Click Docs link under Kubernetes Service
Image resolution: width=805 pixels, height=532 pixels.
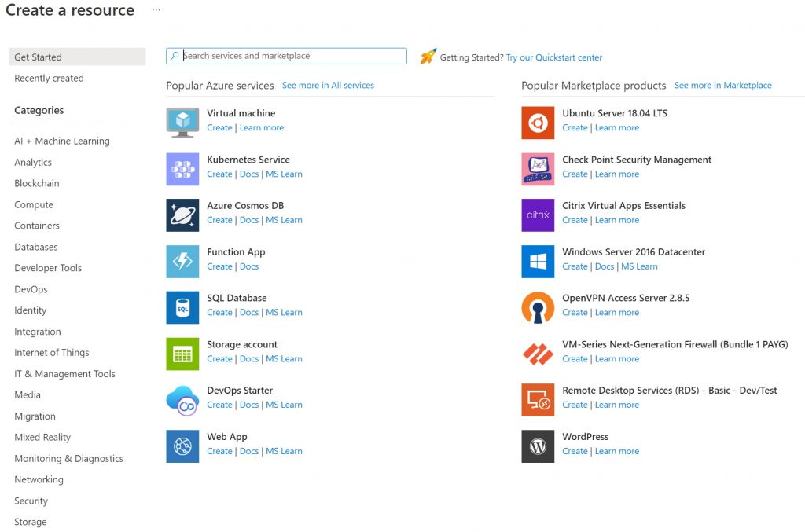[x=249, y=174]
